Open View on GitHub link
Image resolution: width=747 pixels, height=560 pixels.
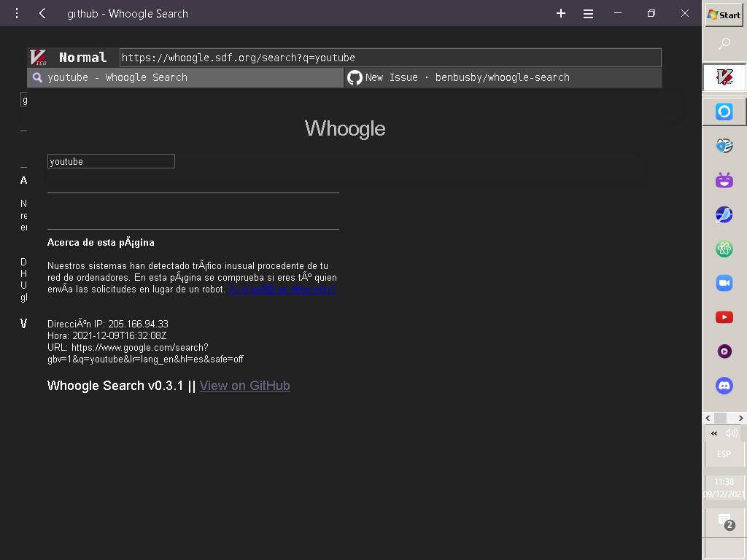(245, 386)
